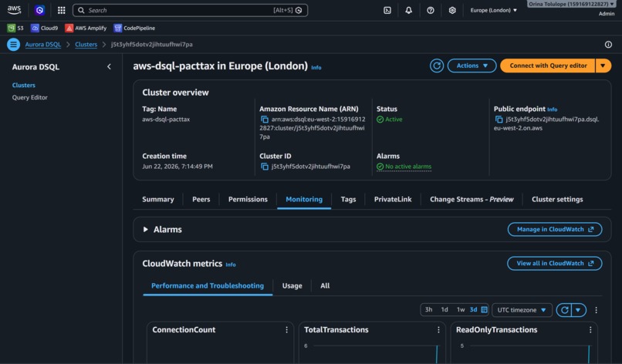Click View all in CloudWatch button

555,264
